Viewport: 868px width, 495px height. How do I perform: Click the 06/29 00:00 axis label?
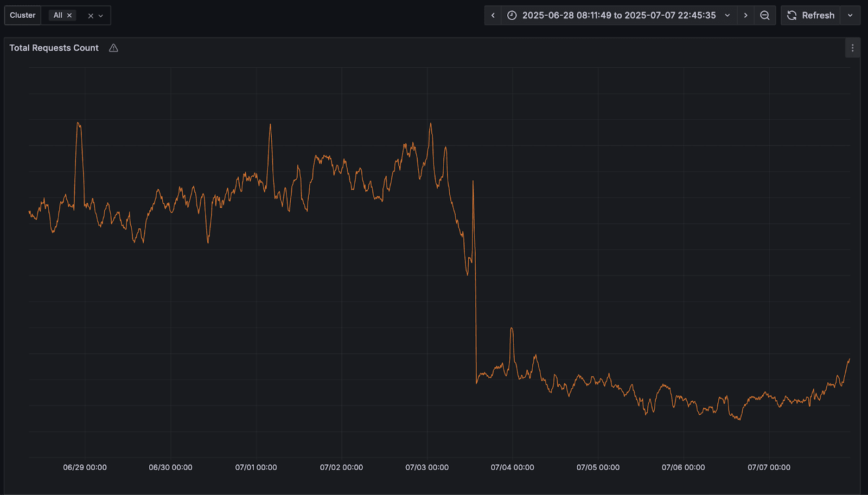pyautogui.click(x=84, y=467)
